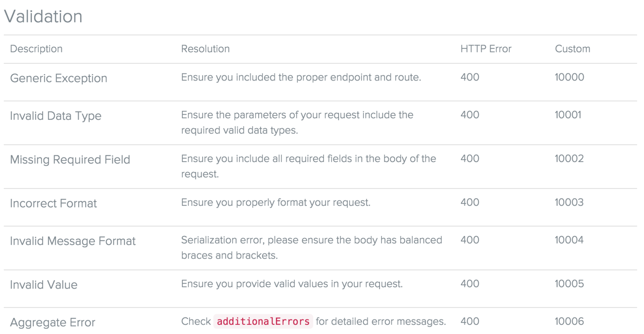Click the Custom column header
This screenshot has width=644, height=334.
coord(572,49)
